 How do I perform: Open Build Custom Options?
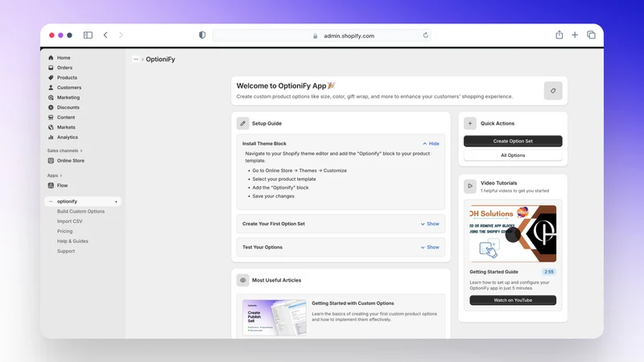81,212
